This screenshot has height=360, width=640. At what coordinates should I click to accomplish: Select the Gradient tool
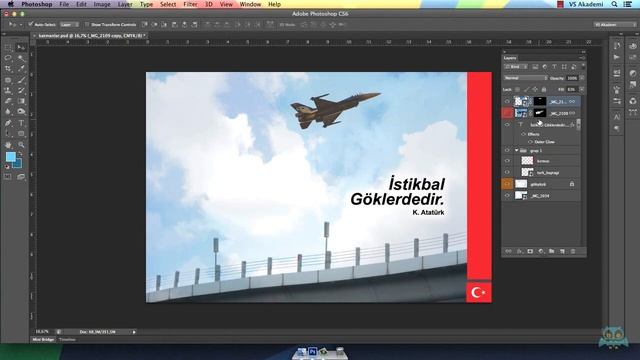coord(21,101)
